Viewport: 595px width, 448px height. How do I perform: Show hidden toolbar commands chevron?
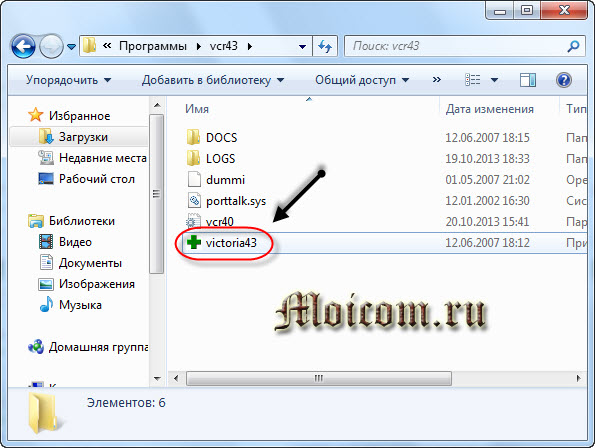(x=437, y=80)
